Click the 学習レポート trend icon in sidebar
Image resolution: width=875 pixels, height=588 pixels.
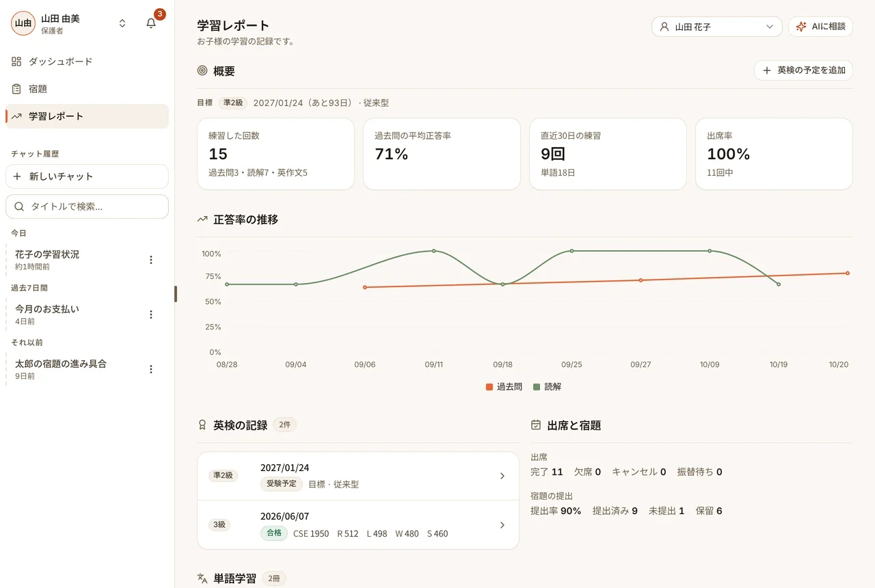click(x=16, y=116)
